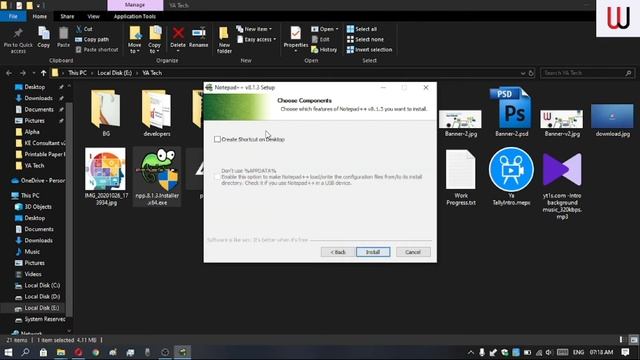
Task: Click Paste shortcut in ribbon
Action: point(97,49)
